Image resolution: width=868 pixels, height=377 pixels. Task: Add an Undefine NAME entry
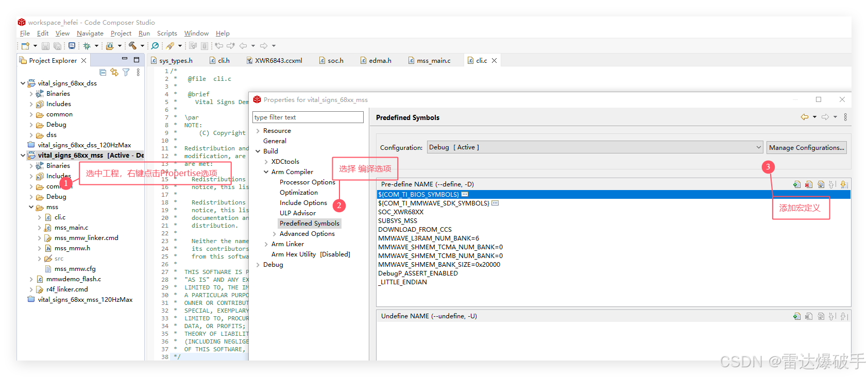(x=797, y=316)
